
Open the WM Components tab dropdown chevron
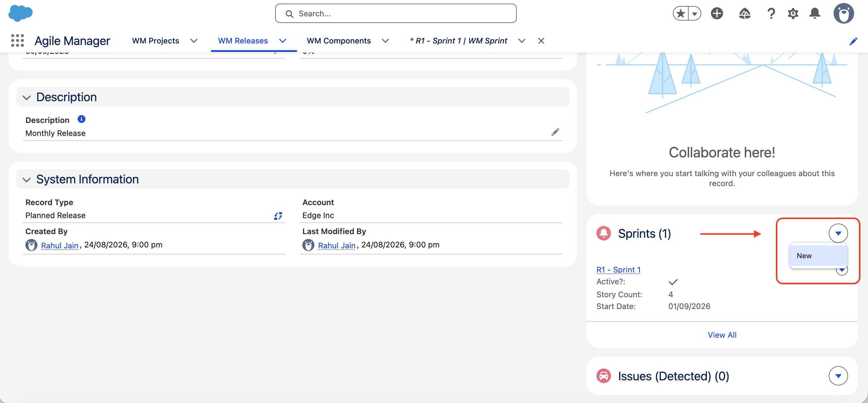point(385,41)
